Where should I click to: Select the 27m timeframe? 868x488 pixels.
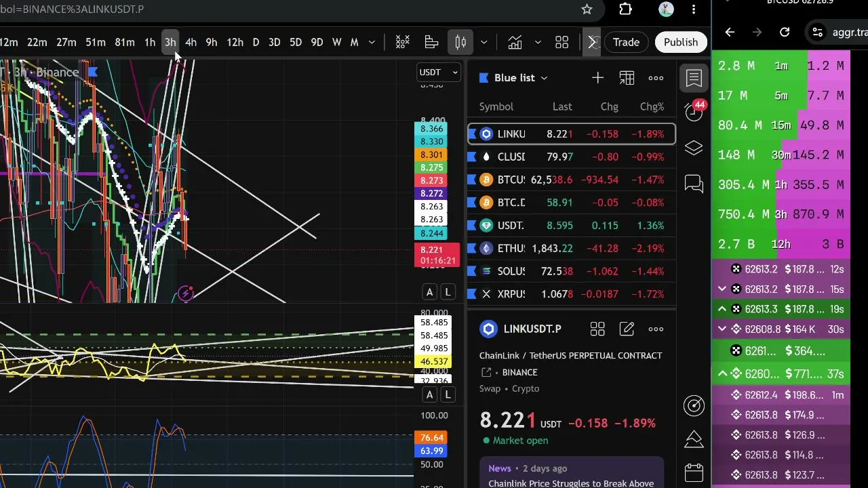66,43
